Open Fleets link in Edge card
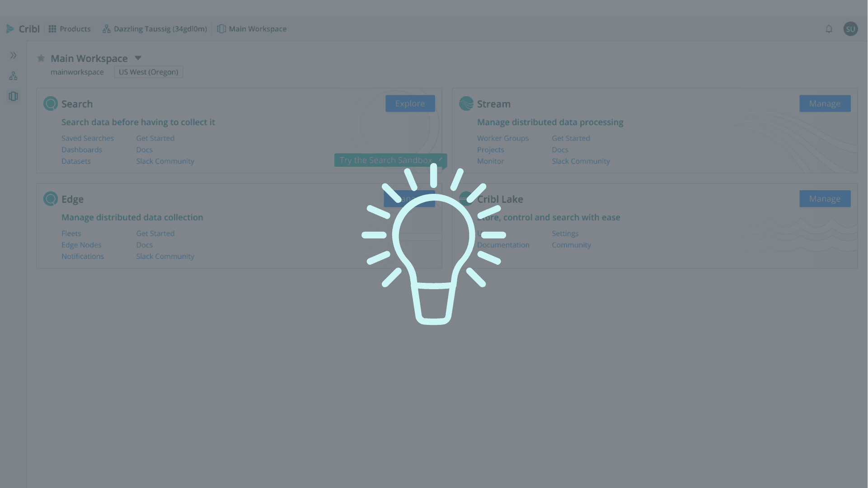 (x=71, y=234)
